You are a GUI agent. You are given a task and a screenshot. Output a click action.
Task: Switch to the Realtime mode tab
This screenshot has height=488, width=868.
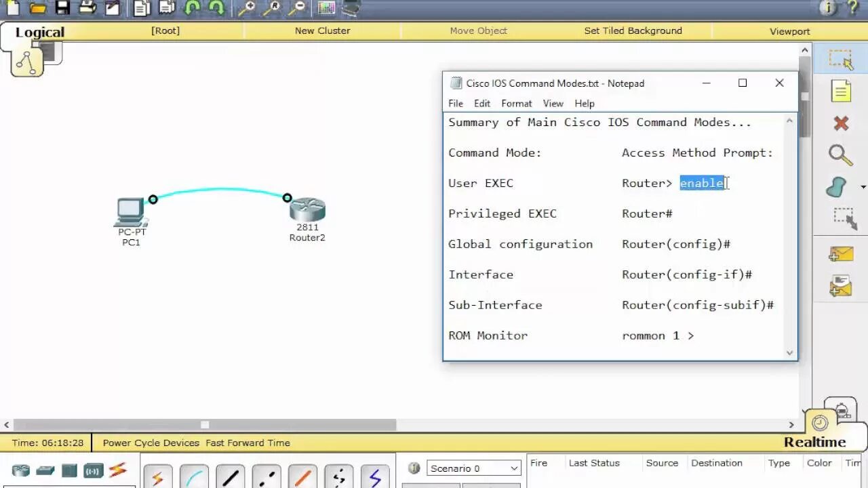point(815,442)
